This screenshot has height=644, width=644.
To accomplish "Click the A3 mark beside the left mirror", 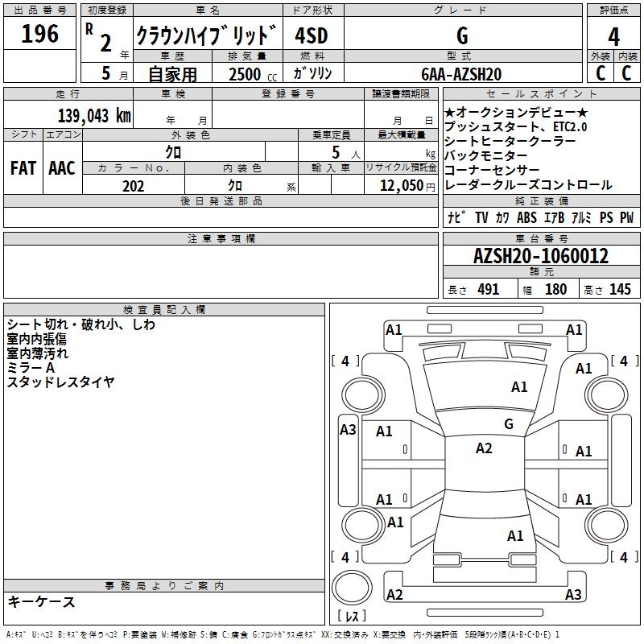I will (348, 430).
